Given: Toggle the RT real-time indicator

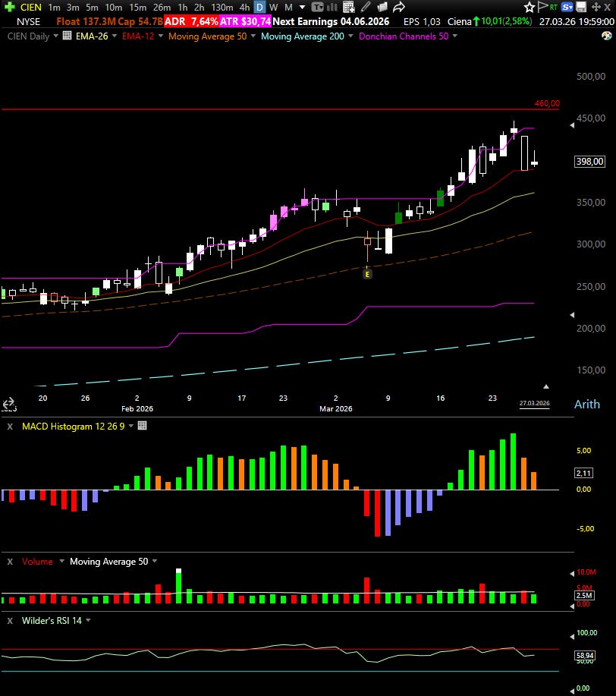Looking at the screenshot, I should (x=554, y=7).
